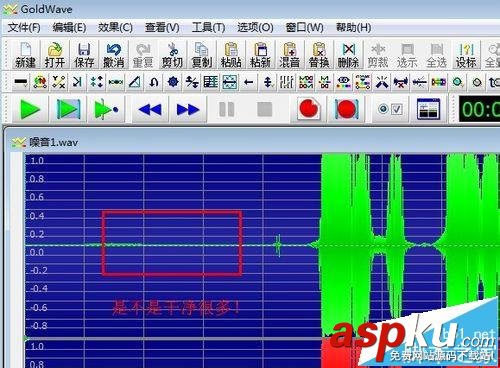Click the 打开 (Open) toolbar button

(x=55, y=55)
